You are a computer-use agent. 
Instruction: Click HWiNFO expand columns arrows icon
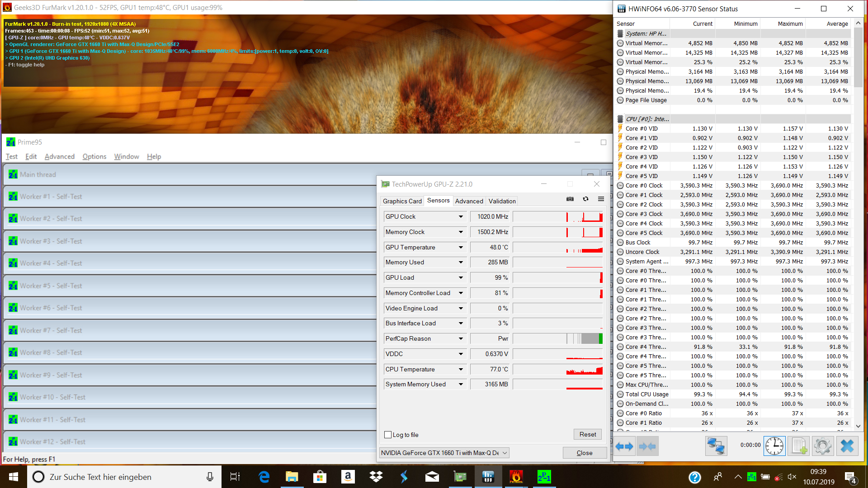624,446
